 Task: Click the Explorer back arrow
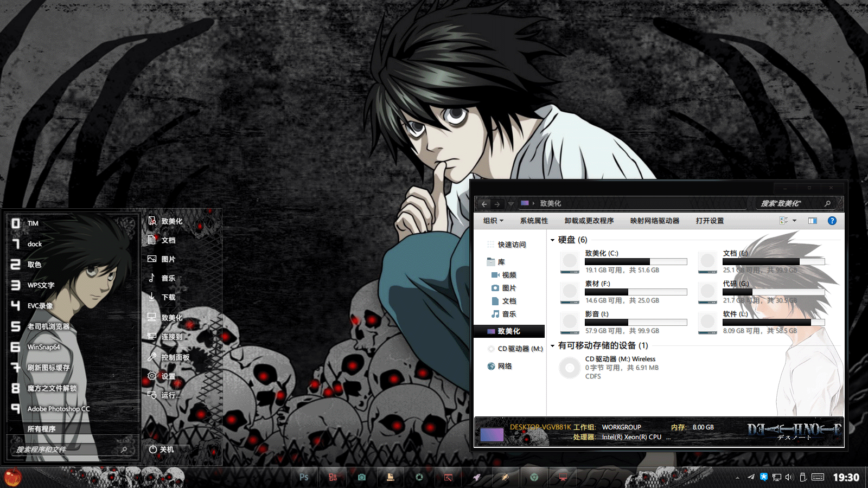(484, 204)
